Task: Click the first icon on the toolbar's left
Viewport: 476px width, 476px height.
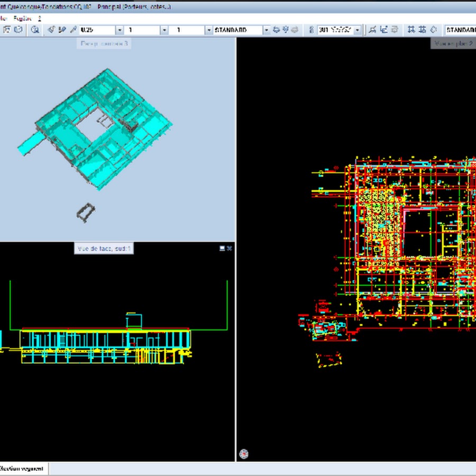Action: [7, 30]
